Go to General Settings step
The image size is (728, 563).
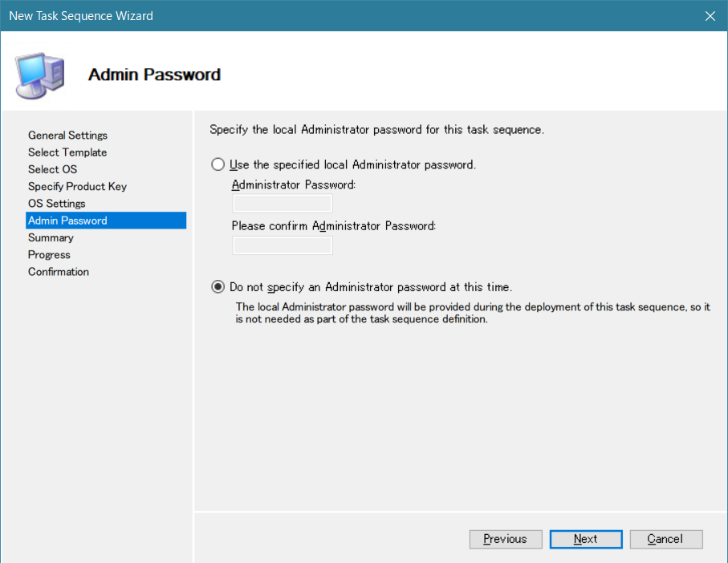point(67,136)
